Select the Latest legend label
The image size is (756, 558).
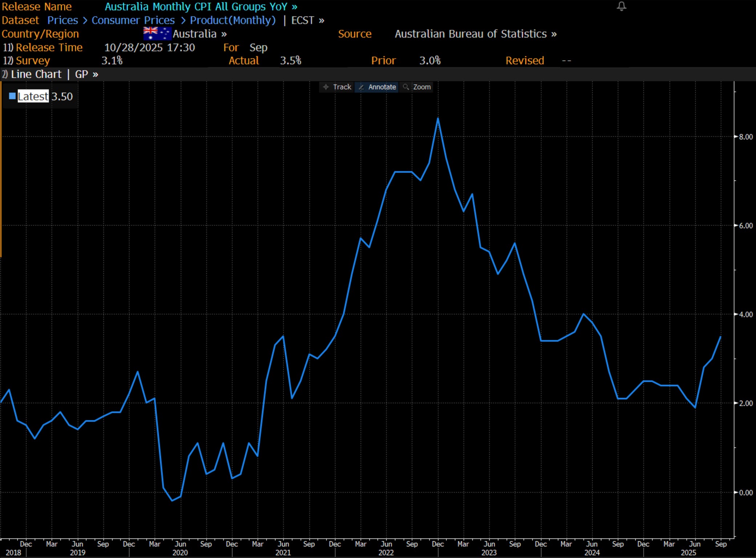[33, 96]
